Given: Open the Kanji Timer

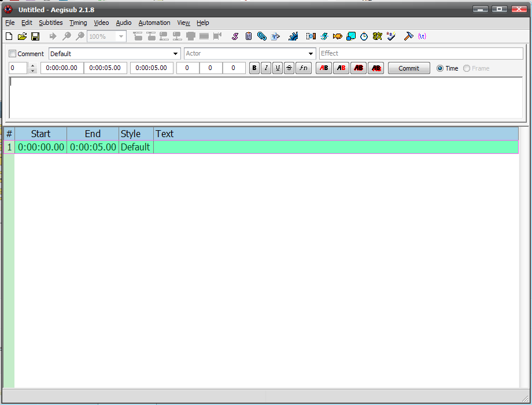Looking at the screenshot, I should [377, 36].
